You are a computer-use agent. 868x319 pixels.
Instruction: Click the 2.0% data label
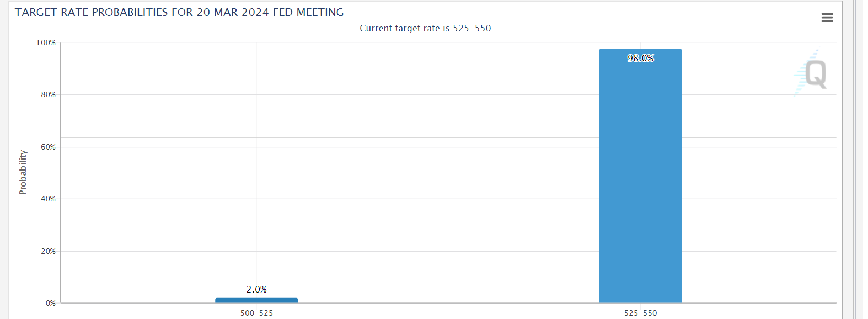256,289
